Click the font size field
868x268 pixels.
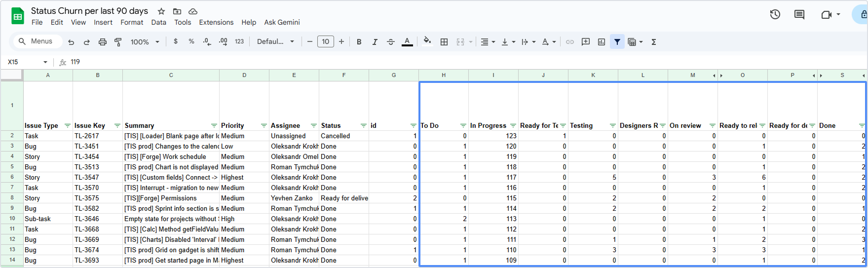325,42
